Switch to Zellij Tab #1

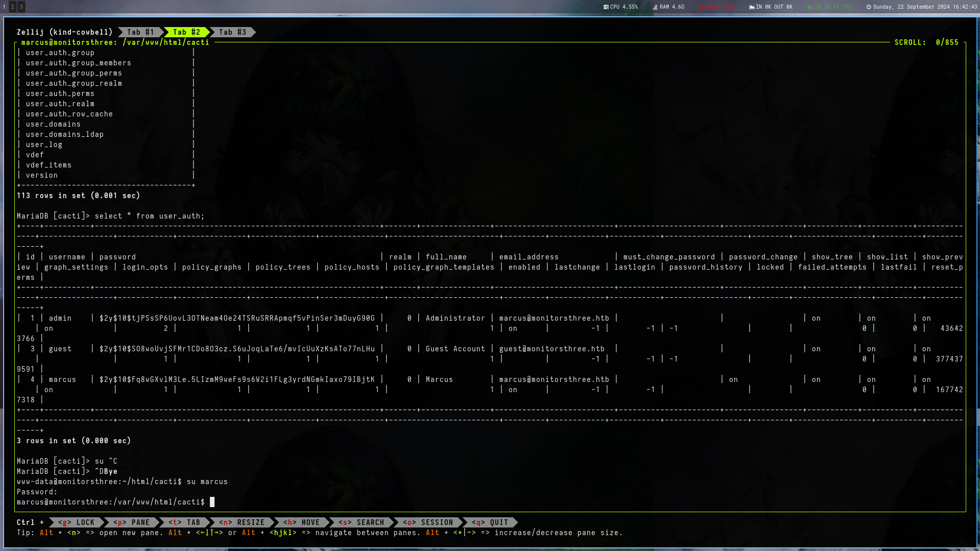pos(140,32)
